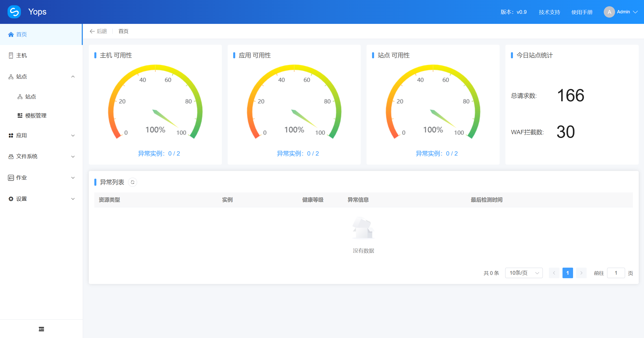Click the 版本：v0.9 text
The width and height of the screenshot is (644, 338).
click(513, 12)
